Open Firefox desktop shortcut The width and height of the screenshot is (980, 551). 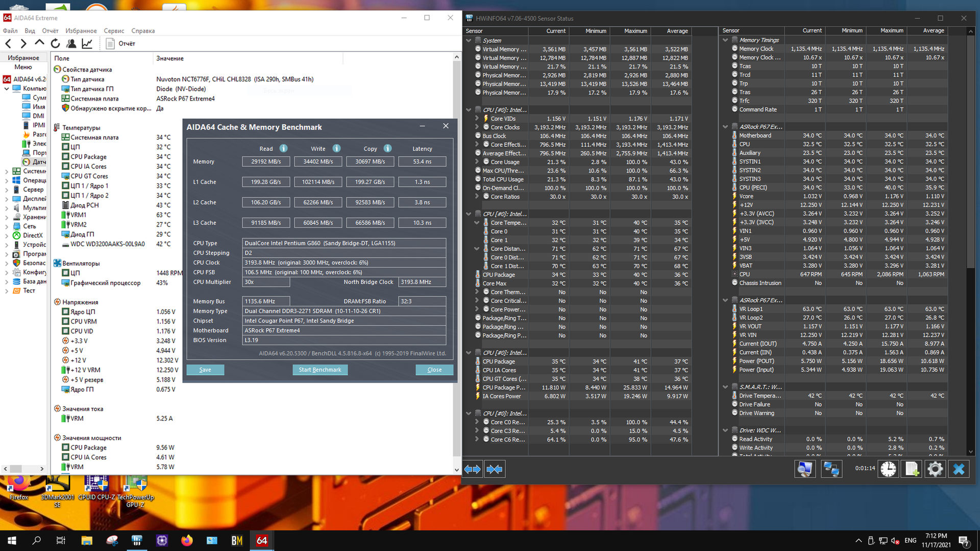click(x=19, y=488)
